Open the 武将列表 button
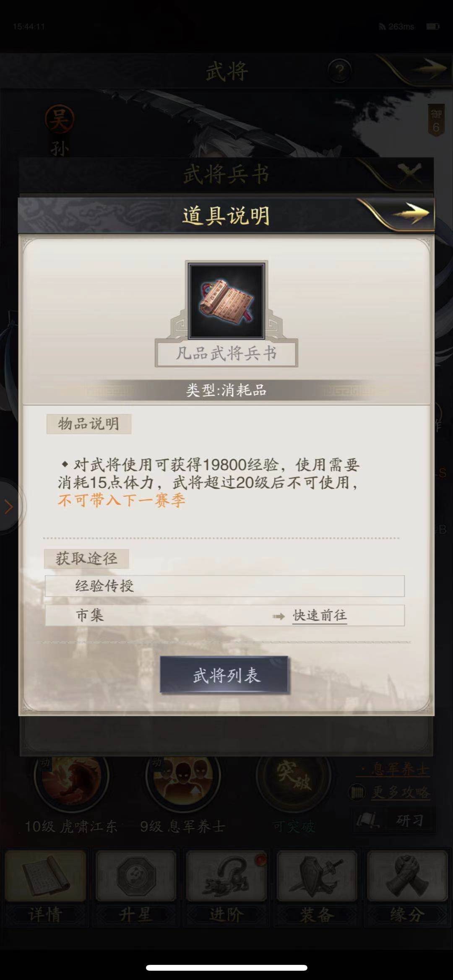The width and height of the screenshot is (453, 980). click(x=224, y=675)
